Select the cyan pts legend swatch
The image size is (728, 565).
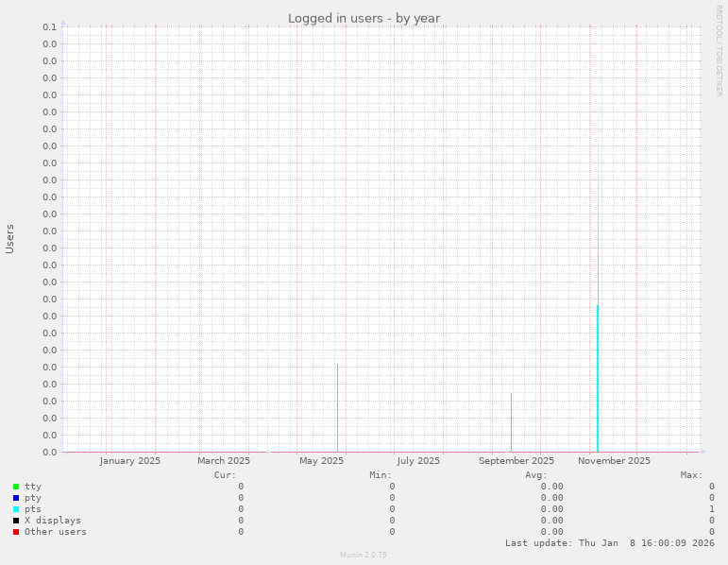click(x=16, y=509)
